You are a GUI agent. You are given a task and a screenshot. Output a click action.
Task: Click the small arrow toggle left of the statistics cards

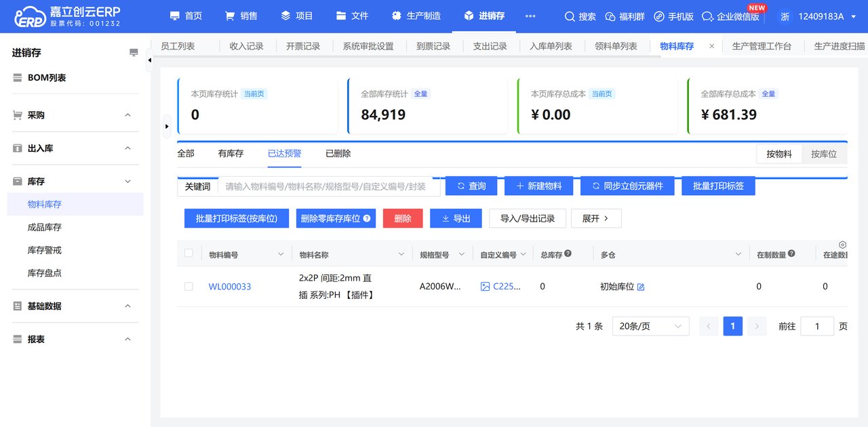click(167, 126)
